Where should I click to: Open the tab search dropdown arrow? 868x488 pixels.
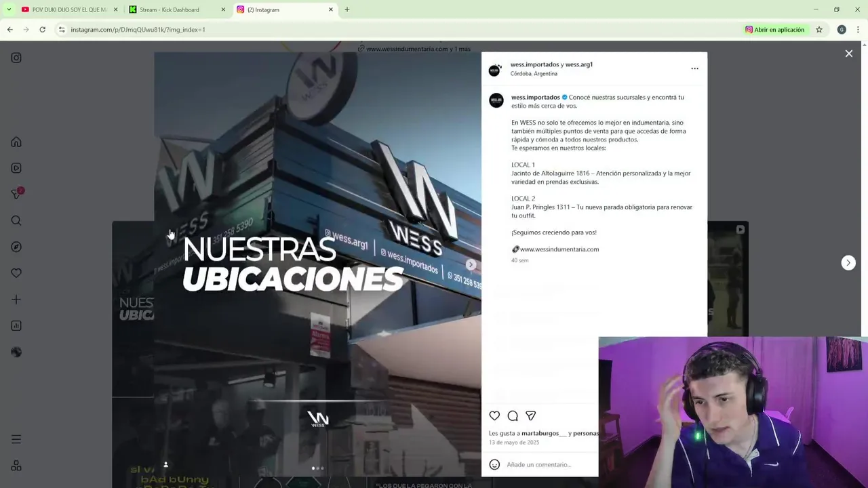click(x=9, y=9)
